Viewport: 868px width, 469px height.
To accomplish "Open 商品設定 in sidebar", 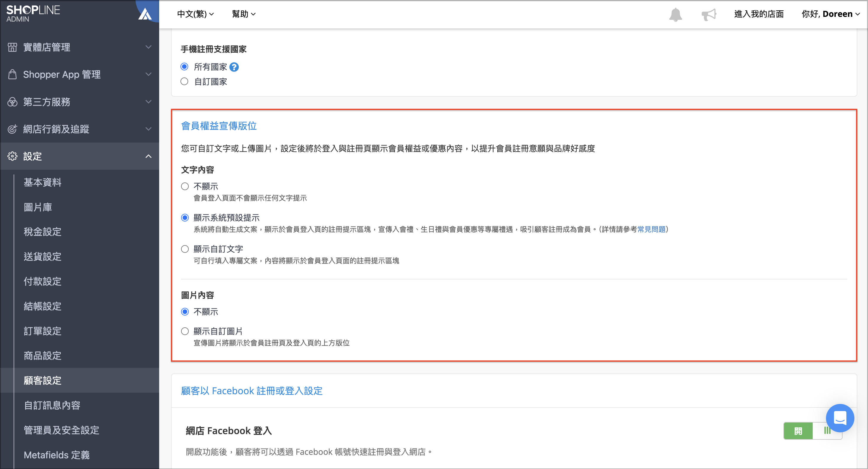I will coord(43,356).
